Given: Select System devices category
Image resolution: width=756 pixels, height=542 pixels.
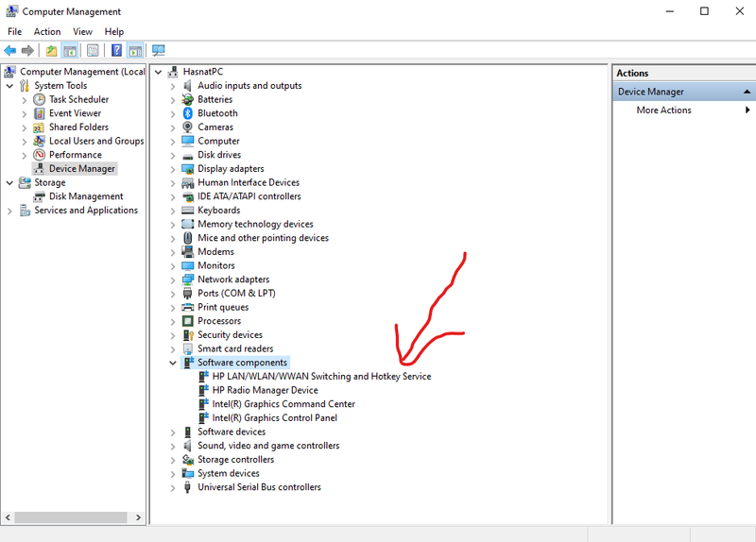Looking at the screenshot, I should [x=229, y=474].
